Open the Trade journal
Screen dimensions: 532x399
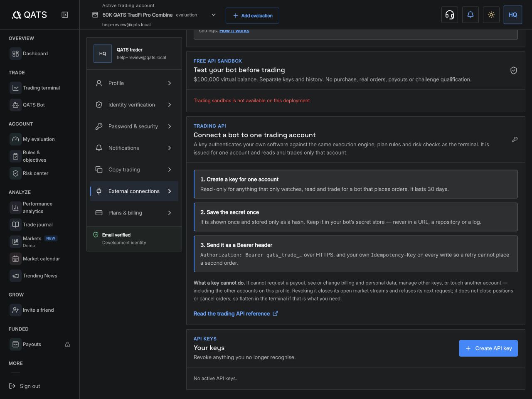coord(40,225)
